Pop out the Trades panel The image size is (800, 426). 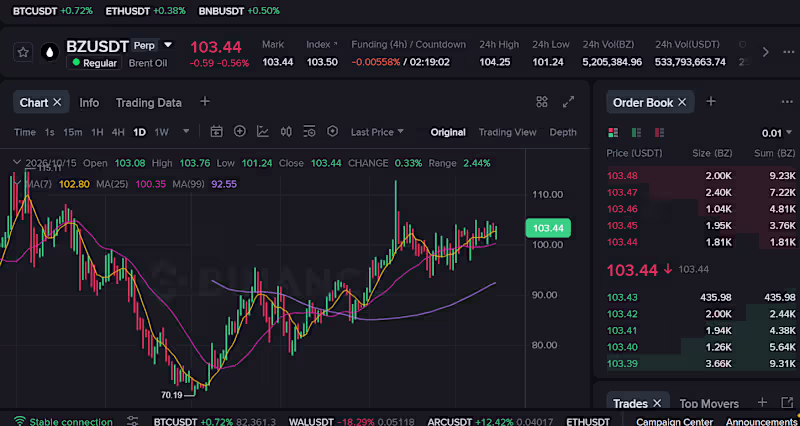(787, 403)
